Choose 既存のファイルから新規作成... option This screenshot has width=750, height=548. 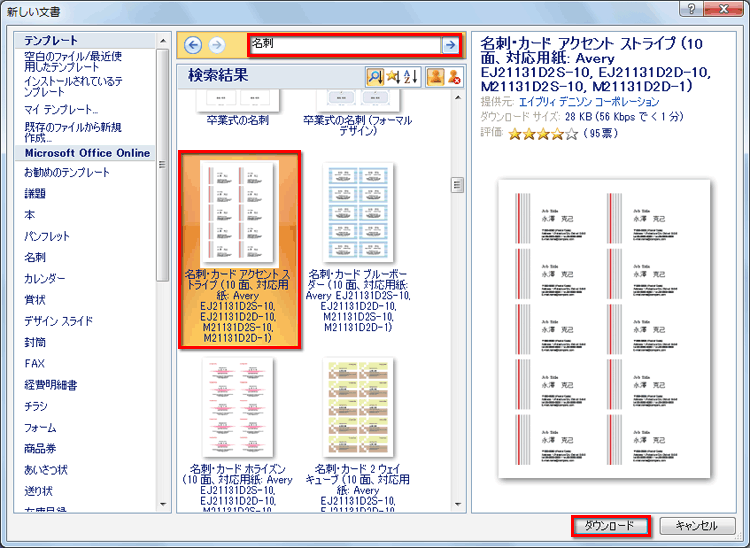73,132
